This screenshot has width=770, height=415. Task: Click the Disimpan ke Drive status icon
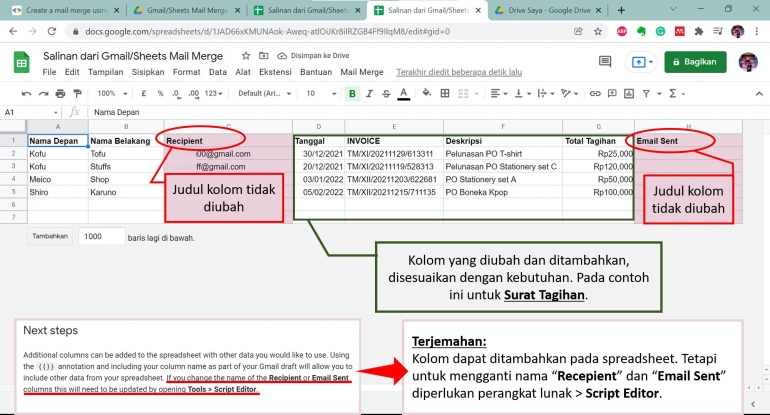pos(282,55)
